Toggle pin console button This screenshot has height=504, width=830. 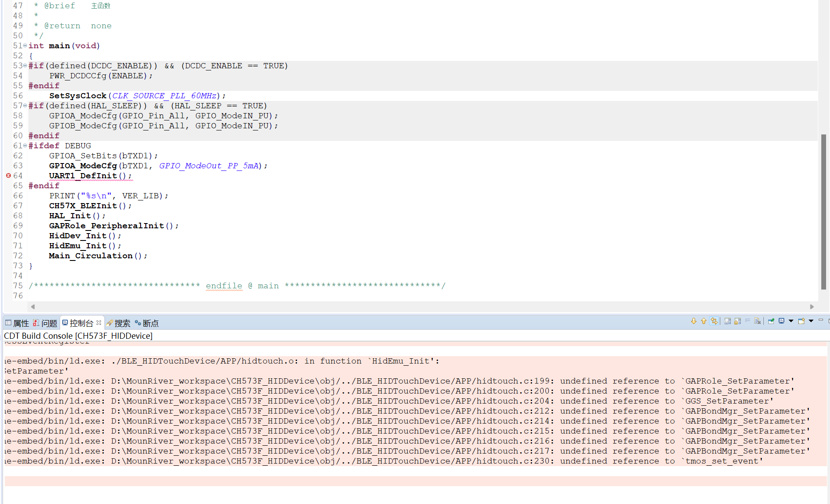pos(771,321)
